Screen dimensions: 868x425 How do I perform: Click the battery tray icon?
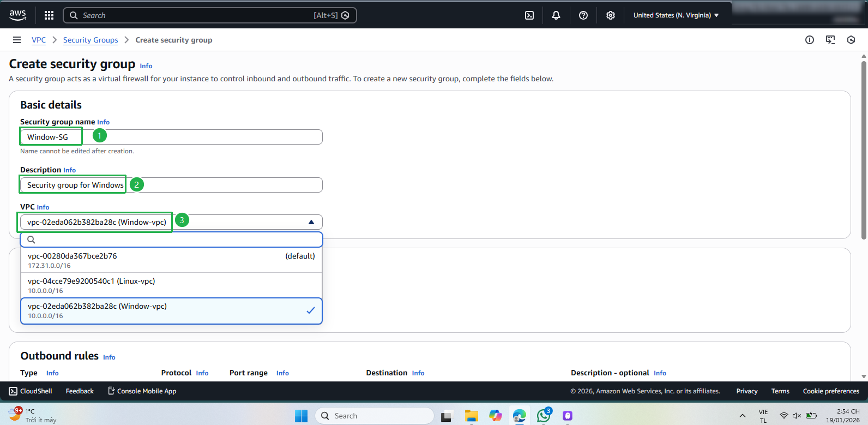click(x=811, y=416)
